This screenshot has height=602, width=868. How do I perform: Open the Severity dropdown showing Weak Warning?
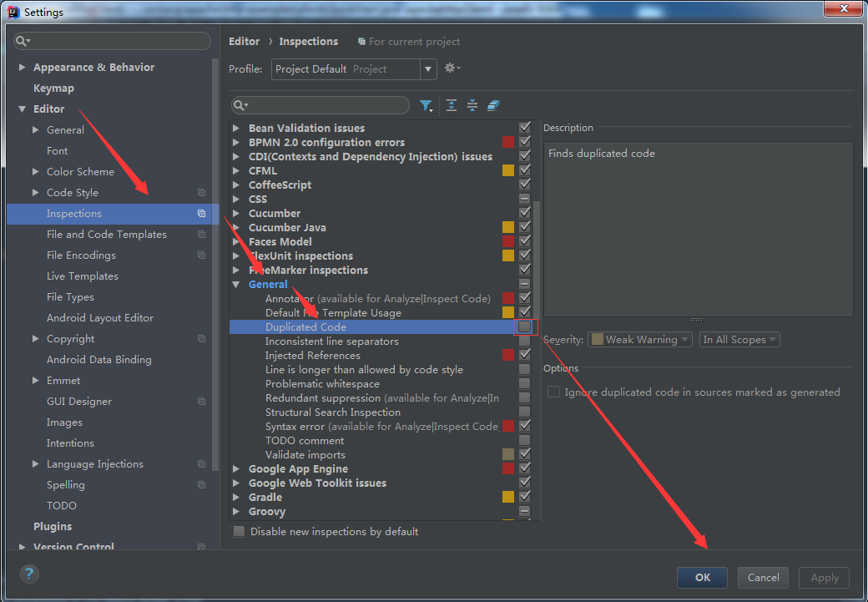[x=639, y=339]
